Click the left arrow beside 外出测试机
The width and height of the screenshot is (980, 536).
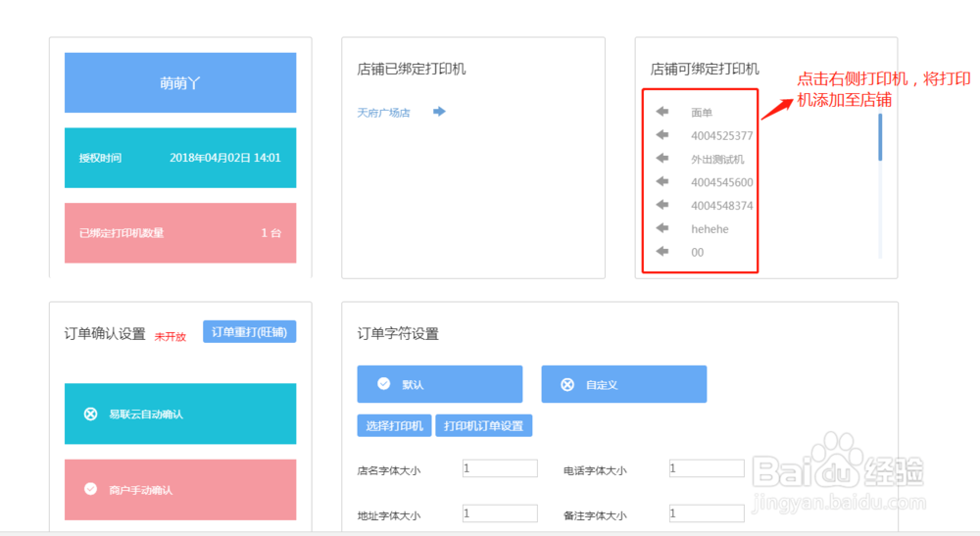pyautogui.click(x=662, y=158)
